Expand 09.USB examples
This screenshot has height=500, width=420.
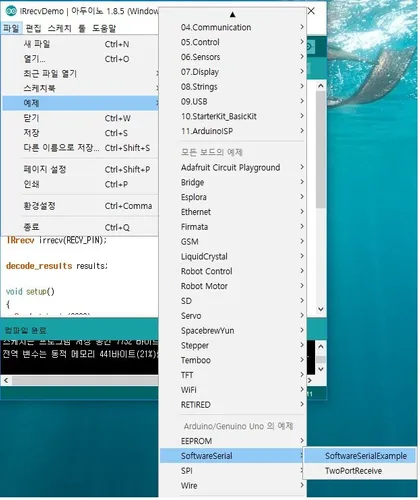[233, 101]
